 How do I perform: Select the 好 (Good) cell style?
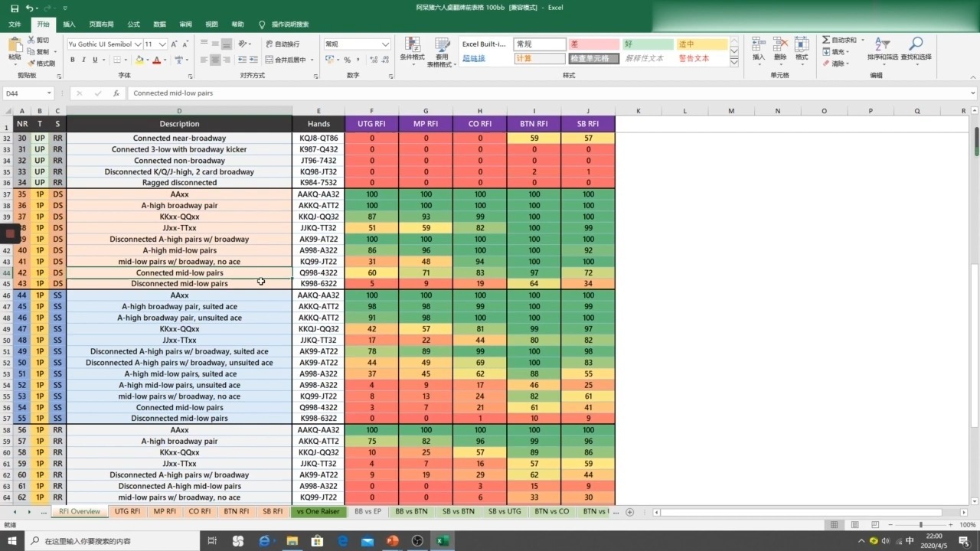648,44
